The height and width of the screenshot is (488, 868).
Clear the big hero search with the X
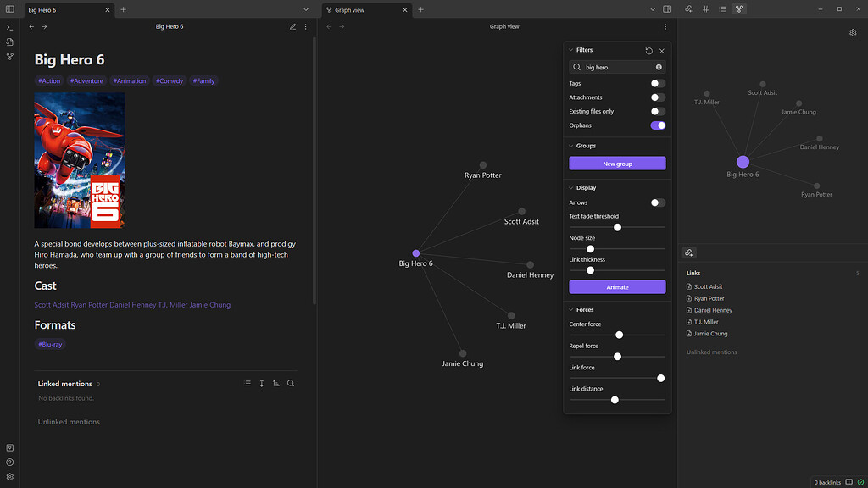pyautogui.click(x=659, y=66)
